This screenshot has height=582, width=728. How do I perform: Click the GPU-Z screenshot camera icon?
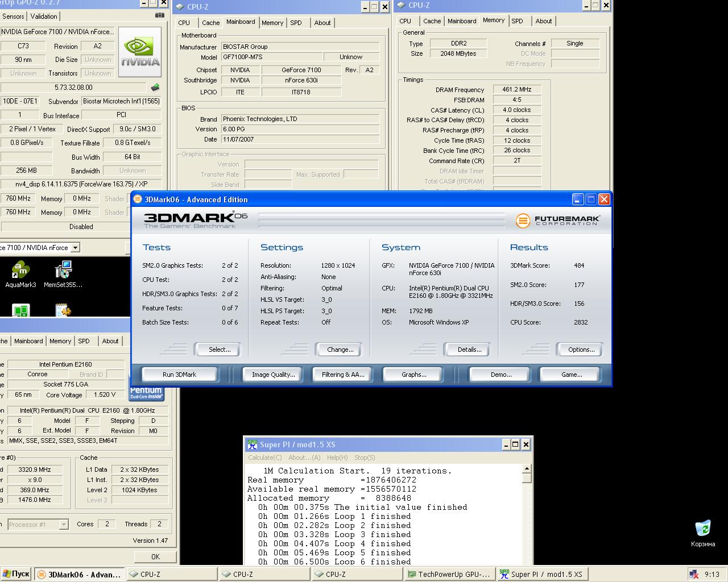[160, 16]
